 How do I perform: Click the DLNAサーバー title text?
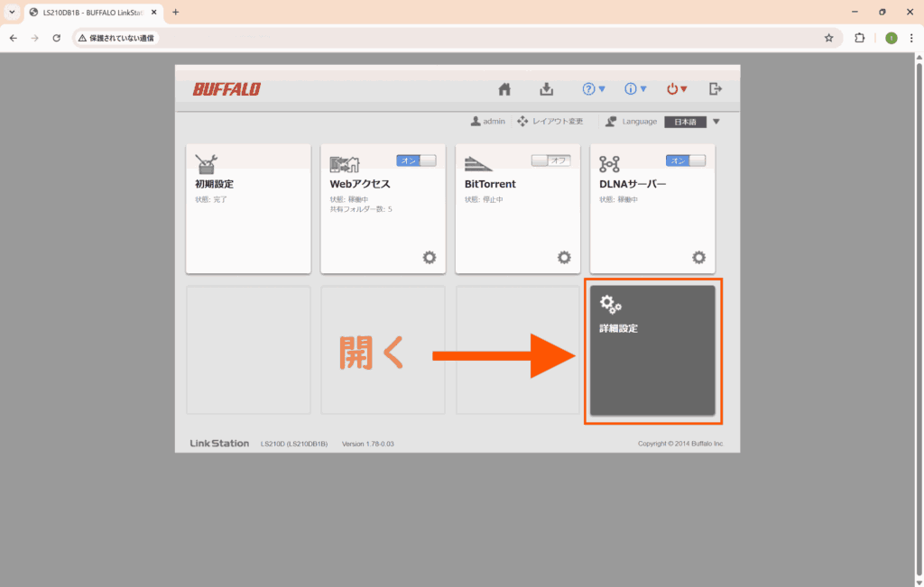[x=633, y=184]
